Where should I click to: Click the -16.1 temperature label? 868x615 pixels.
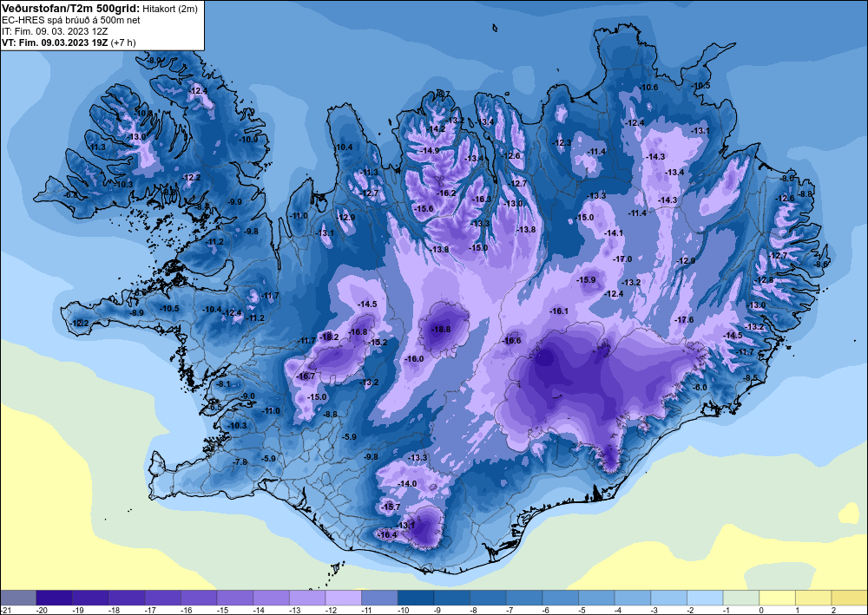pos(558,311)
